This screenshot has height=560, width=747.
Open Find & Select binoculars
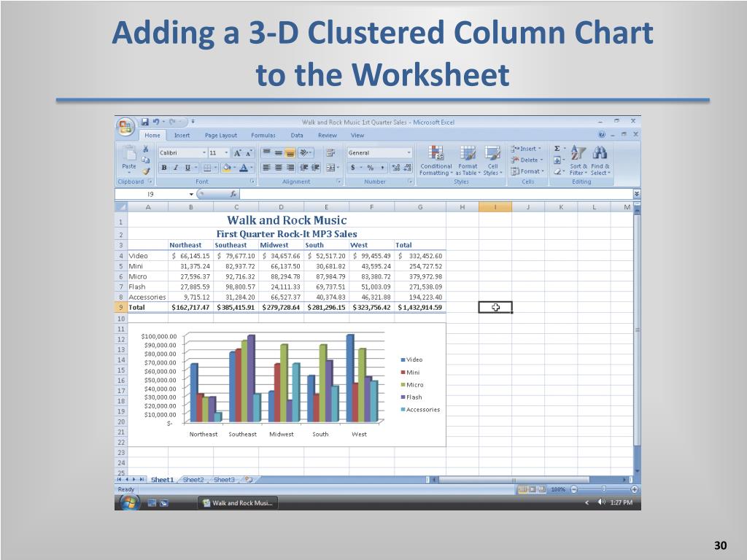point(600,160)
